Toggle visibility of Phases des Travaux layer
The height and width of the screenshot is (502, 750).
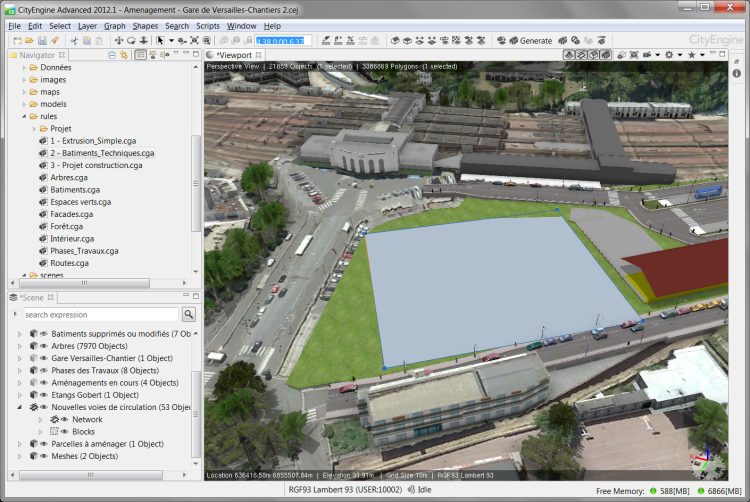click(44, 371)
